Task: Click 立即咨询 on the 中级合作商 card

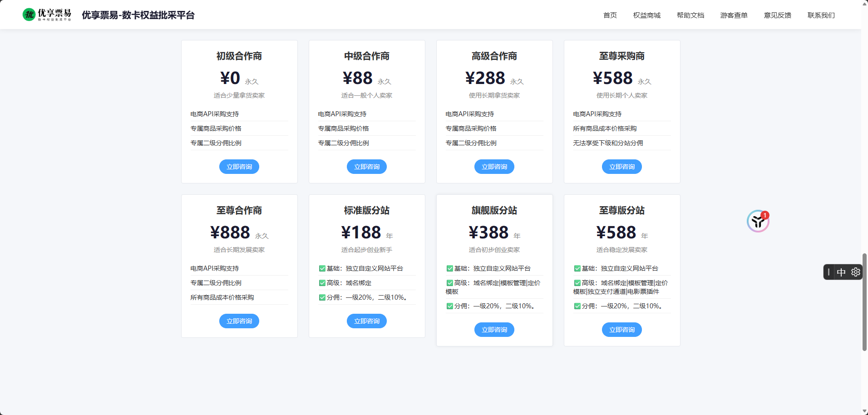Action: [x=367, y=167]
